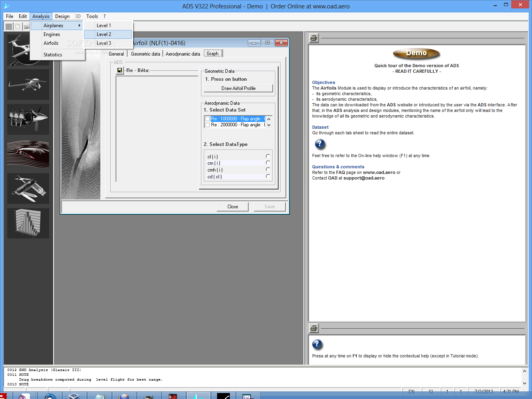Click the Questions & comments heading

point(338,167)
